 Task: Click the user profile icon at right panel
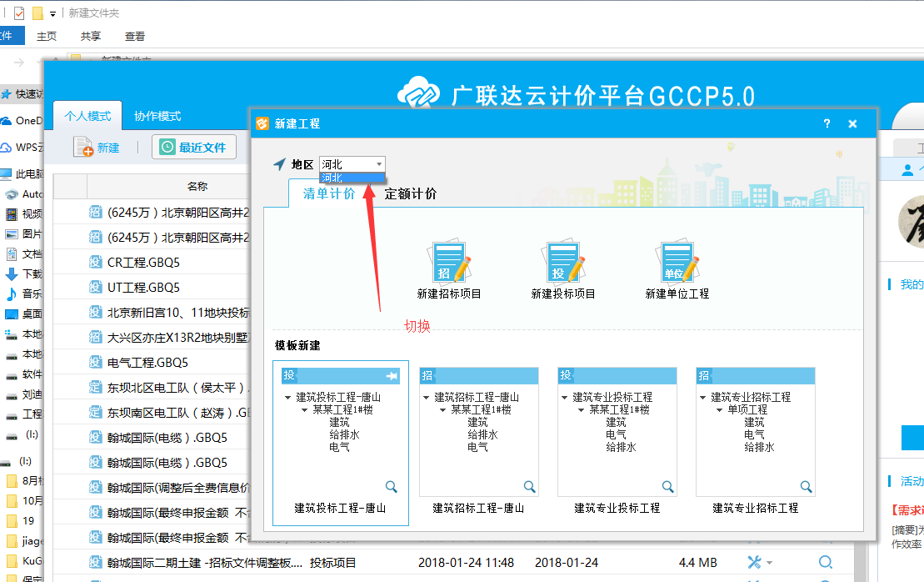click(907, 170)
